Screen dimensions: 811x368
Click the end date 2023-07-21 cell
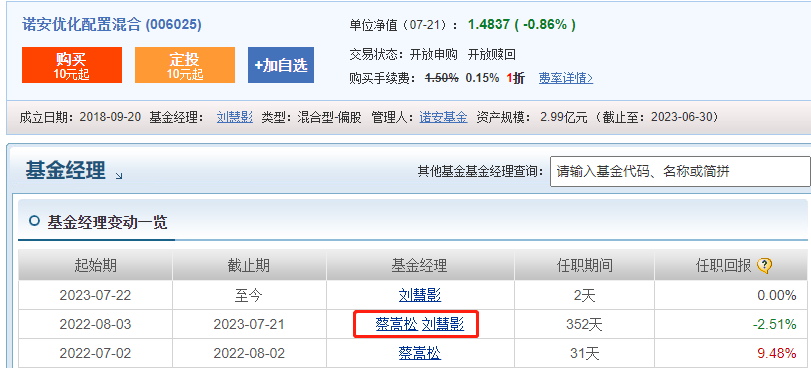[x=249, y=325]
